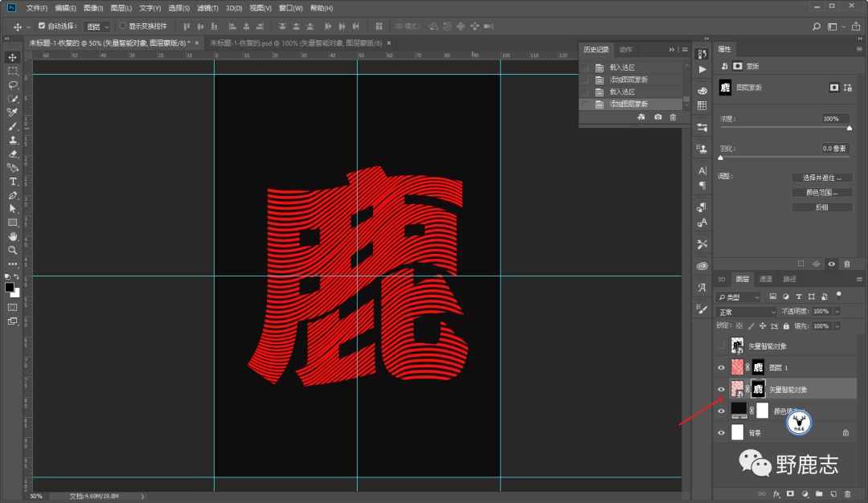Image resolution: width=868 pixels, height=503 pixels.
Task: Click the 浓度 density slider handle
Action: 849,128
